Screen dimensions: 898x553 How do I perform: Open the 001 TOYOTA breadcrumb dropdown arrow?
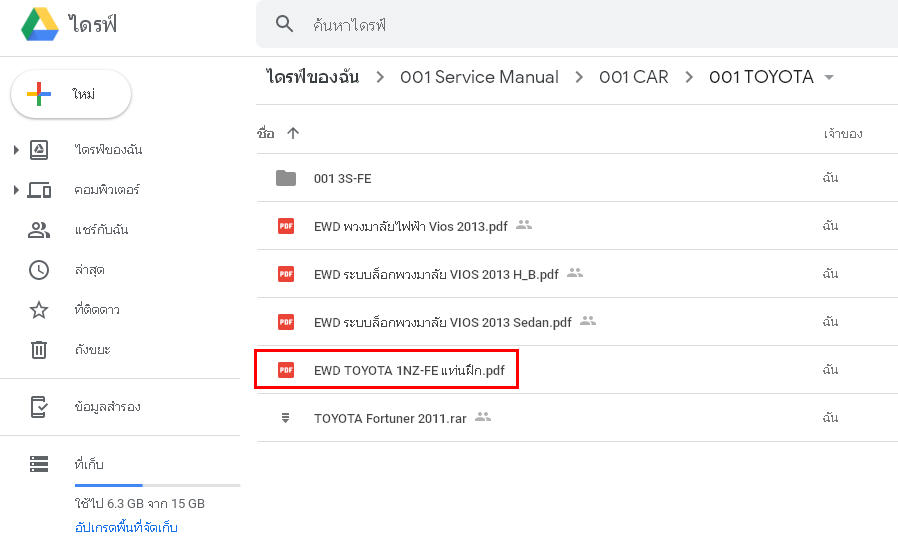(829, 78)
